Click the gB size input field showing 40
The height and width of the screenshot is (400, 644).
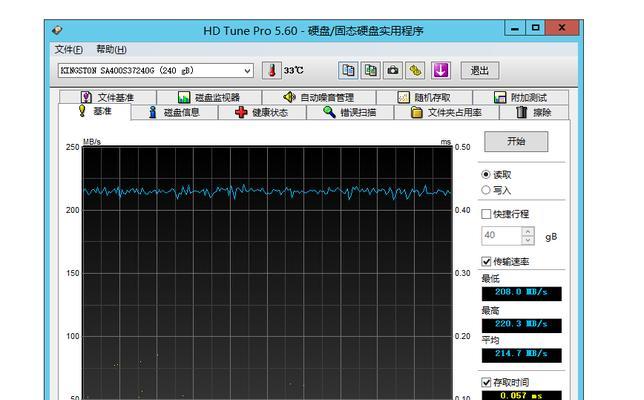[x=501, y=235]
